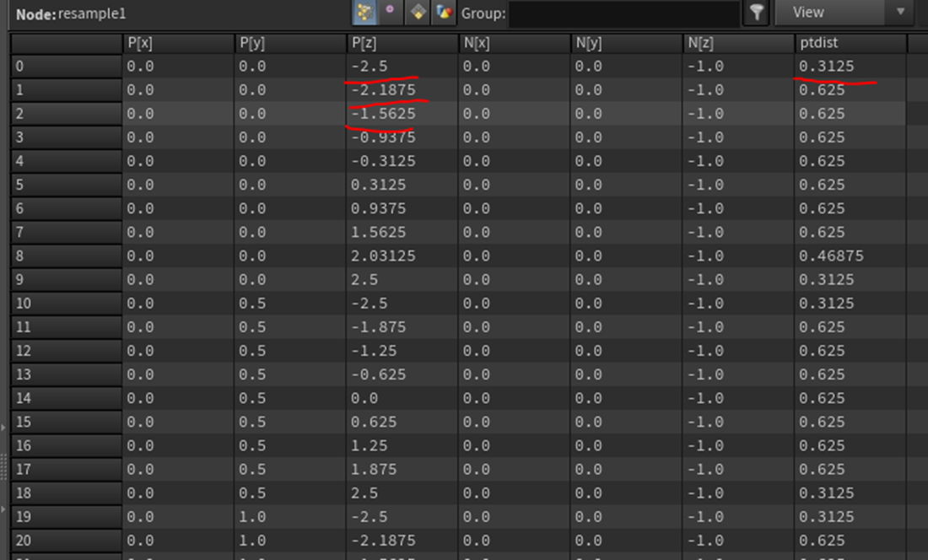928x560 pixels.
Task: Select point row number 13
Action: [67, 374]
